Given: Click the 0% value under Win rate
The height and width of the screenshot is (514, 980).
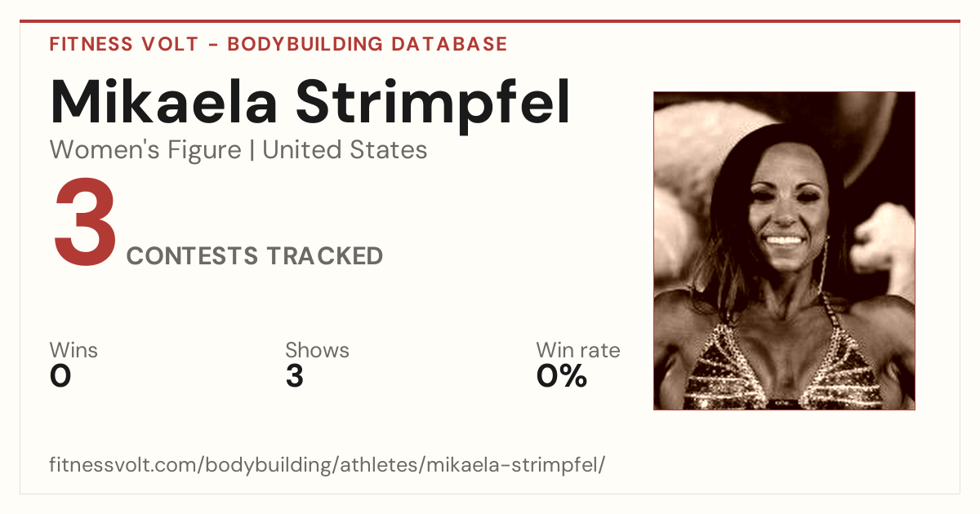Looking at the screenshot, I should click(562, 376).
